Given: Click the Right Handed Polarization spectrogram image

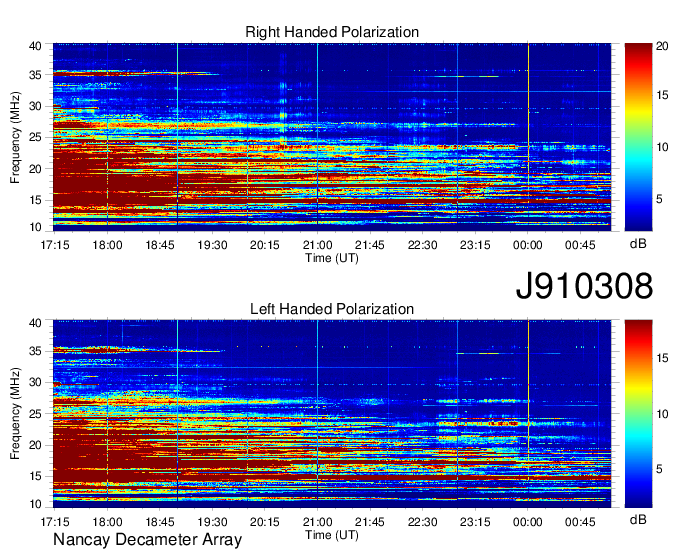Looking at the screenshot, I should (x=332, y=137).
